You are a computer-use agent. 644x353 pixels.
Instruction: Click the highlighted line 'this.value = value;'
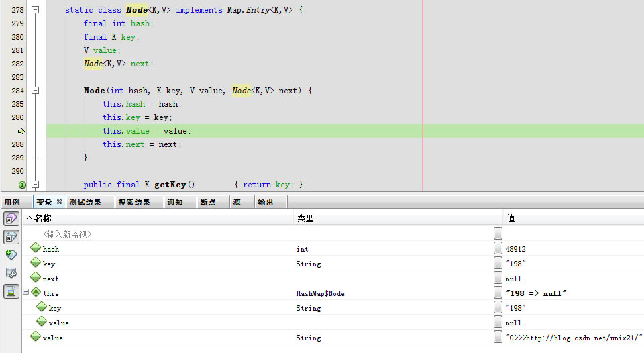coord(345,131)
